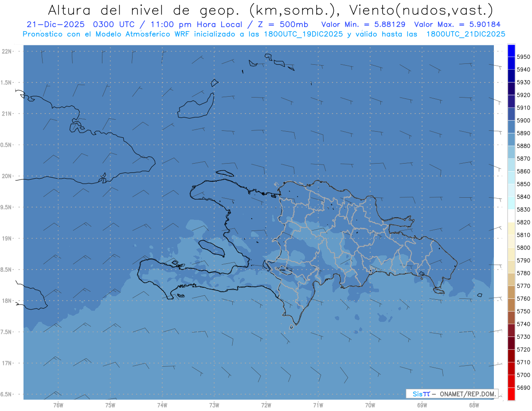
Task: Click the 5900 legend value
Action: click(x=524, y=120)
